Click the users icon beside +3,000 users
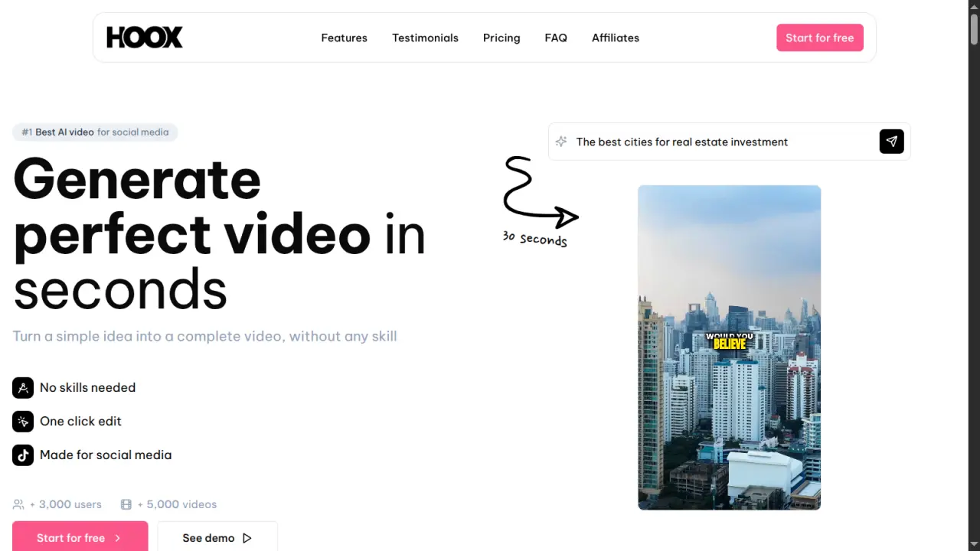980x551 pixels. pyautogui.click(x=18, y=504)
